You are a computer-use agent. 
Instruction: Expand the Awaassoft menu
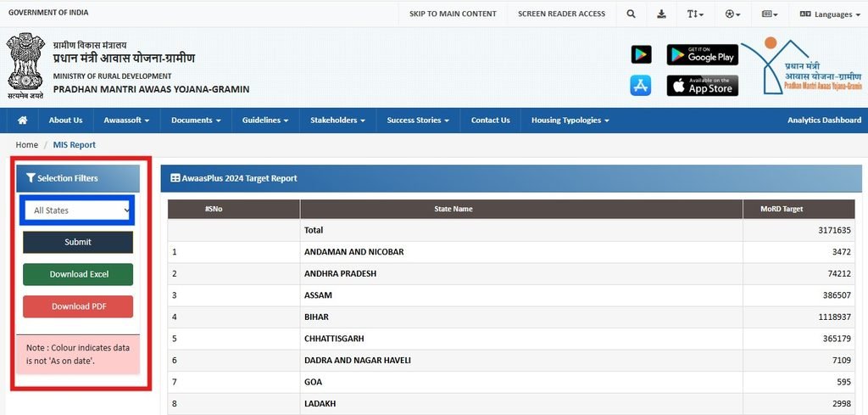point(127,121)
